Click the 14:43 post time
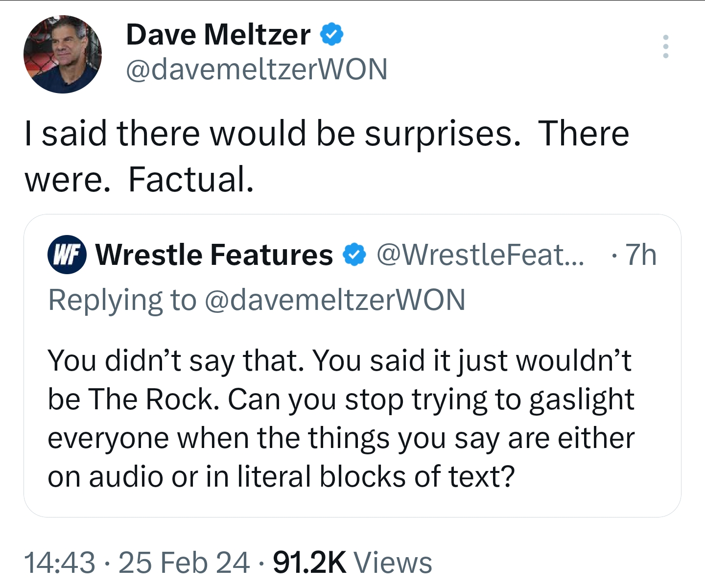 pyautogui.click(x=60, y=562)
